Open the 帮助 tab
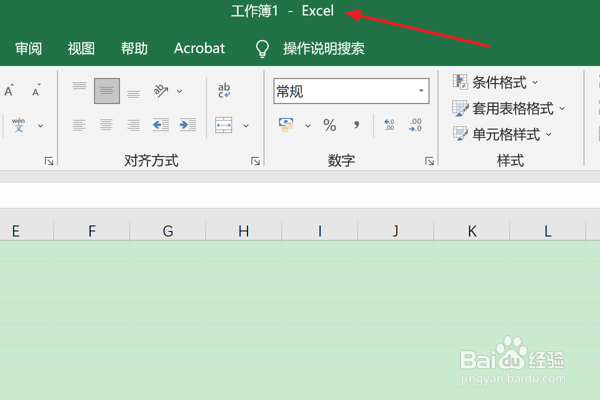 pos(134,49)
